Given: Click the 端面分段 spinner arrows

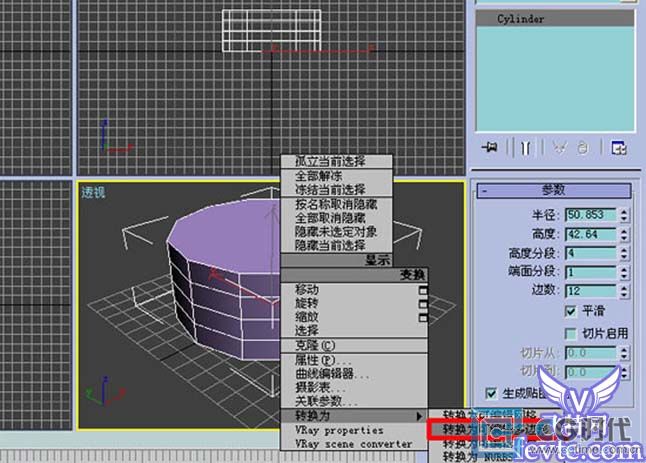Looking at the screenshot, I should (624, 272).
